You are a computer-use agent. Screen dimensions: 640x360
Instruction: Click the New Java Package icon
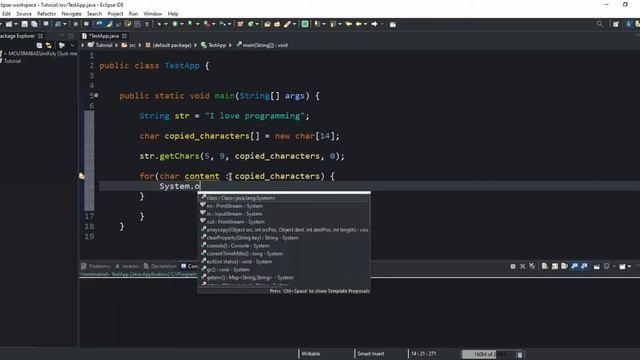[240, 24]
